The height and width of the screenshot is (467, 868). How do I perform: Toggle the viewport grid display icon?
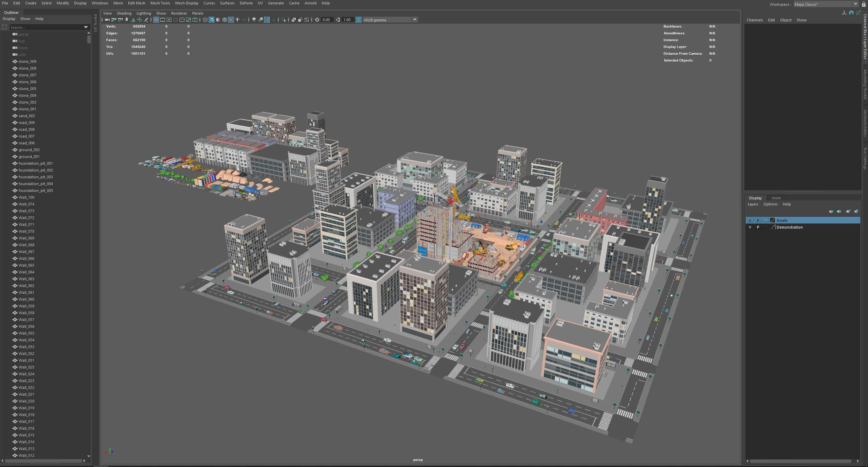pos(156,20)
